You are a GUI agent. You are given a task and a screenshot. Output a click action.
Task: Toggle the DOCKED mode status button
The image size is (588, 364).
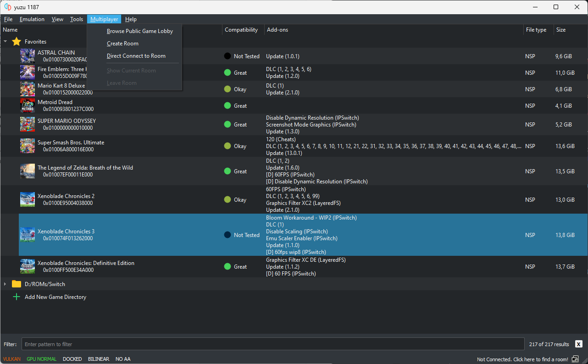[x=72, y=359]
